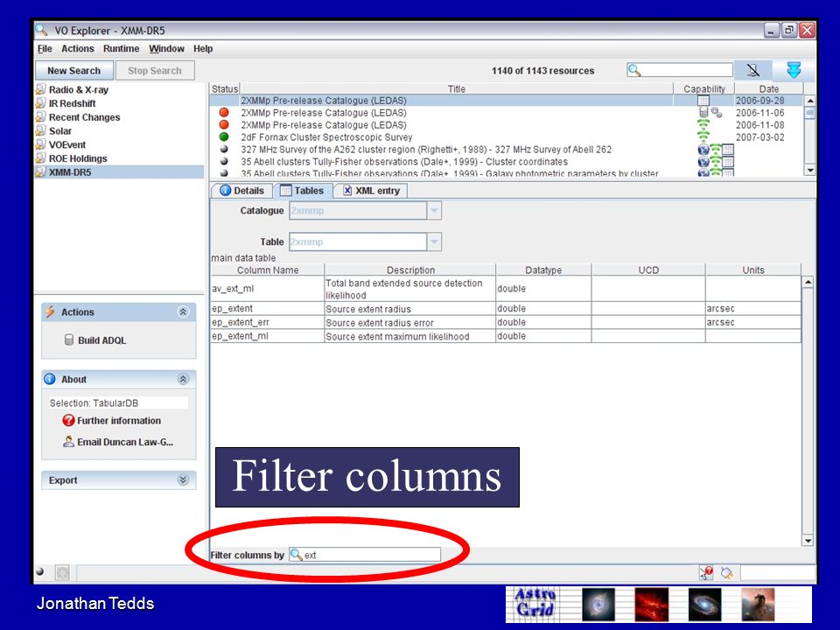The width and height of the screenshot is (840, 630).
Task: Sort resources by Date column
Action: pos(769,89)
